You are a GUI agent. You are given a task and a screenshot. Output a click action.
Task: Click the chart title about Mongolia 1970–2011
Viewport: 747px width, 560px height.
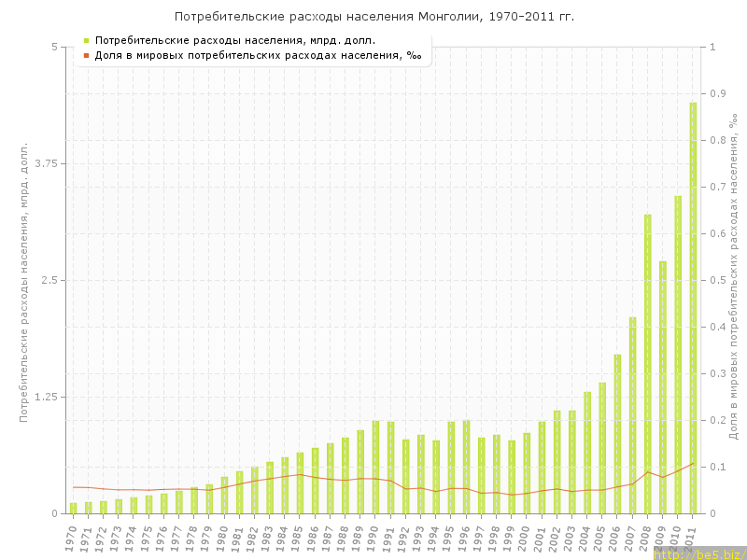374,17
